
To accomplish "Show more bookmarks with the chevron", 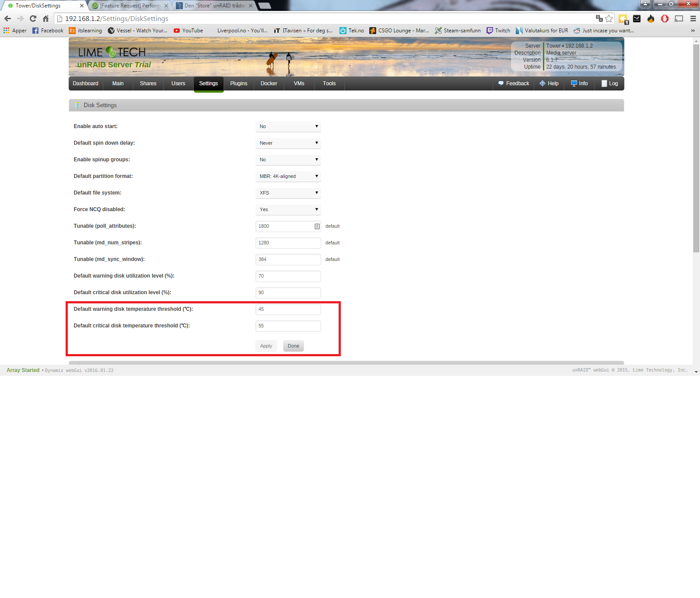I will [693, 31].
